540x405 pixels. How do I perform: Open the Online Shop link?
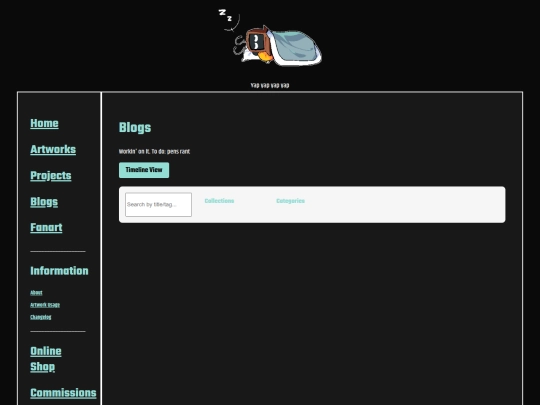46,359
